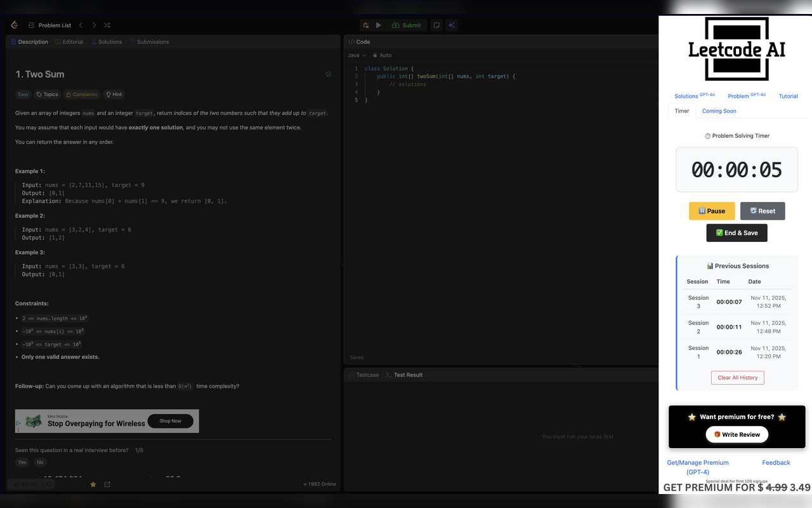
Task: Click the green solved checkmark icon
Action: (x=328, y=74)
